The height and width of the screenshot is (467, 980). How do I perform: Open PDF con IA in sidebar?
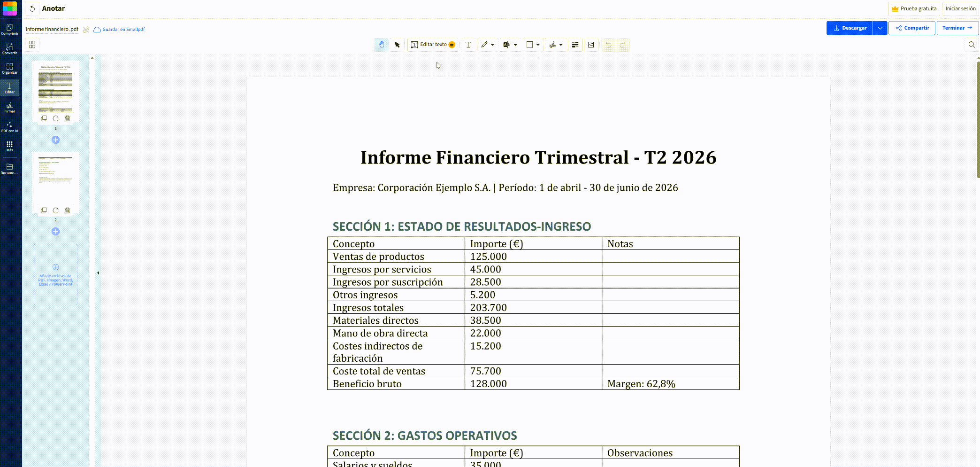[x=9, y=127]
